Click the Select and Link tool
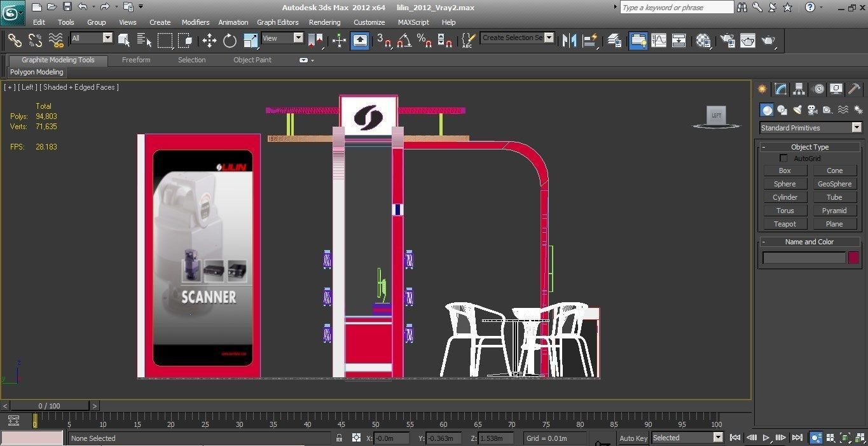 click(x=15, y=40)
